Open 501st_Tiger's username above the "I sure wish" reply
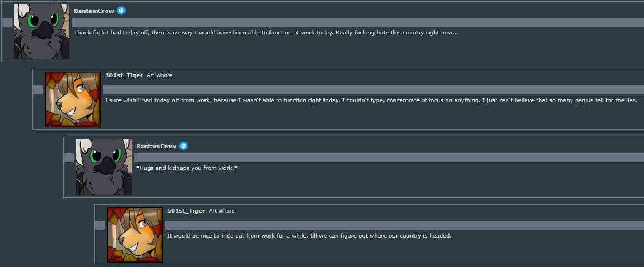Image resolution: width=644 pixels, height=267 pixels. click(x=124, y=75)
